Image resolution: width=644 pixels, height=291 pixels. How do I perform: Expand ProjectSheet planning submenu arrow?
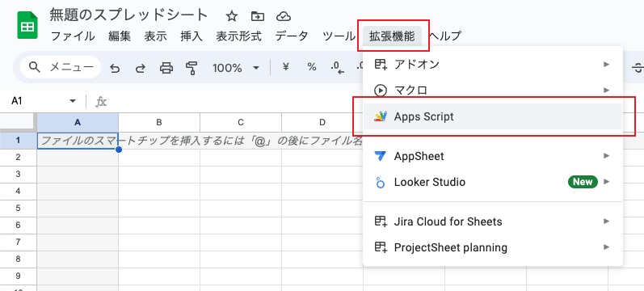coord(606,247)
